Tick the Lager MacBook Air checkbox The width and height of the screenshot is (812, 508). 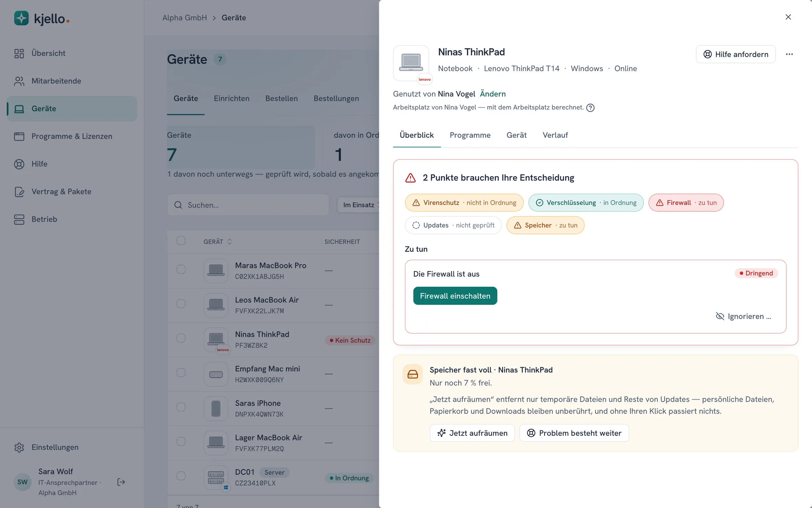point(181,441)
